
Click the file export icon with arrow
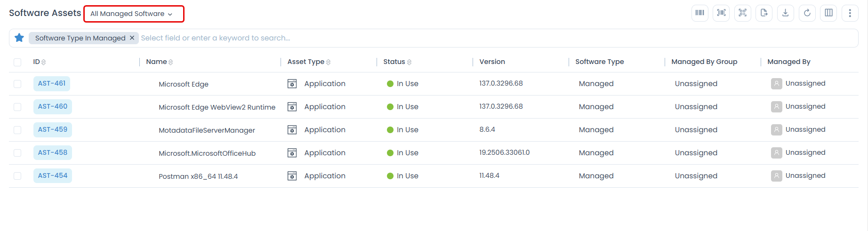click(764, 13)
